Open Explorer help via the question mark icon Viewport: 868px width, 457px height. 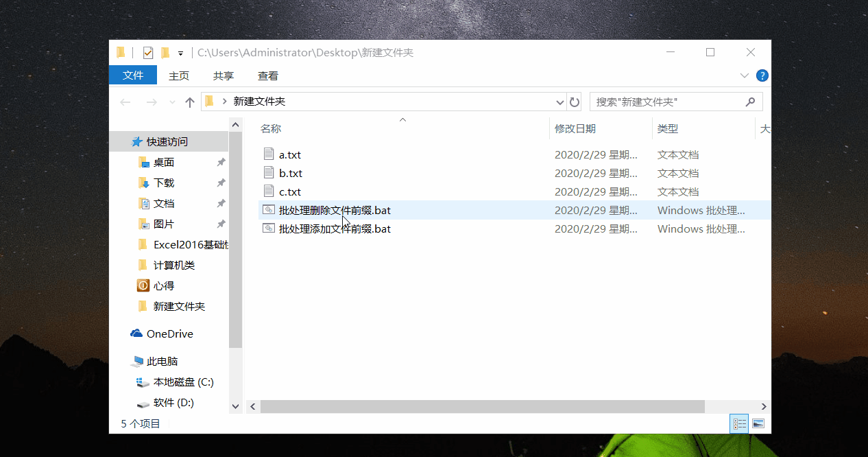[x=762, y=75]
